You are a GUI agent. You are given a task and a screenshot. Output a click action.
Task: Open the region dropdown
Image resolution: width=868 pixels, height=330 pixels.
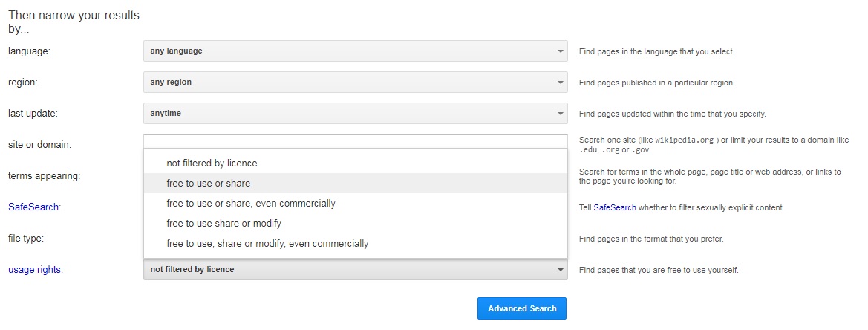pyautogui.click(x=356, y=82)
